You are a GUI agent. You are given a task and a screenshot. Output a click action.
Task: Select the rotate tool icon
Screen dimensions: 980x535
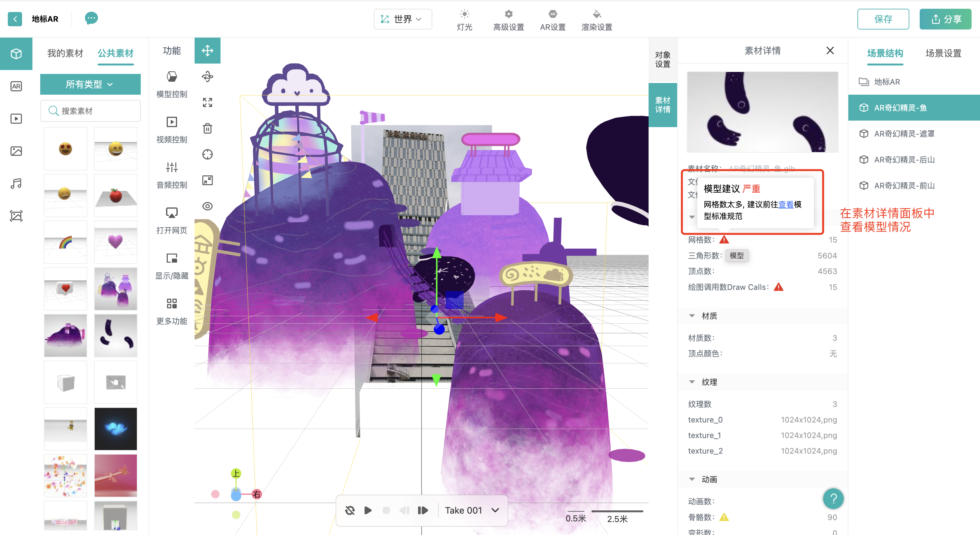coord(207,77)
